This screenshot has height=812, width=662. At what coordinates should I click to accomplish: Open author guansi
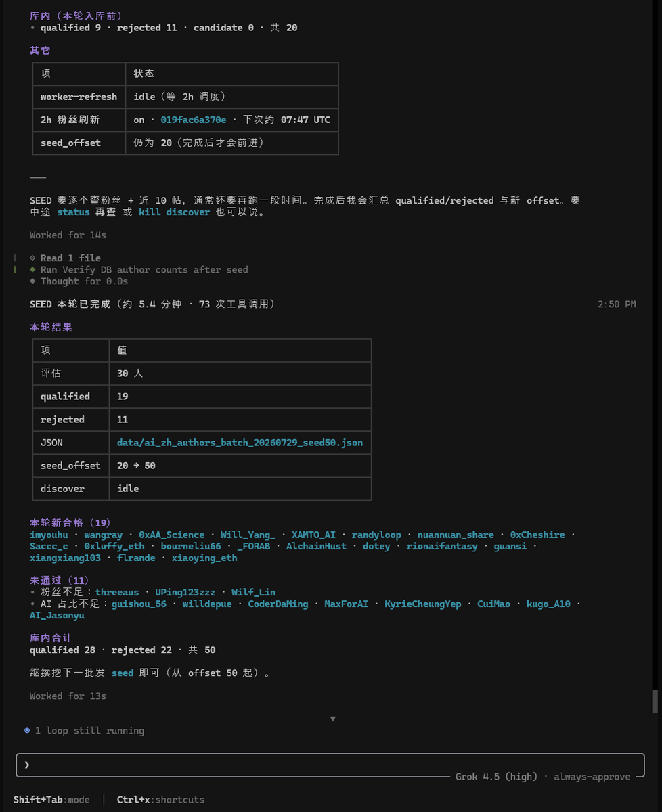(510, 546)
